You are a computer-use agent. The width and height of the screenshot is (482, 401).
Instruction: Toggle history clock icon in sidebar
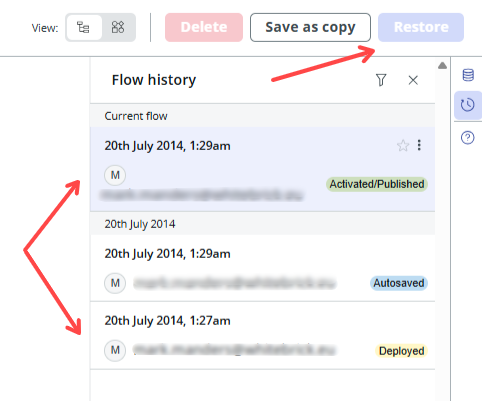[x=468, y=105]
